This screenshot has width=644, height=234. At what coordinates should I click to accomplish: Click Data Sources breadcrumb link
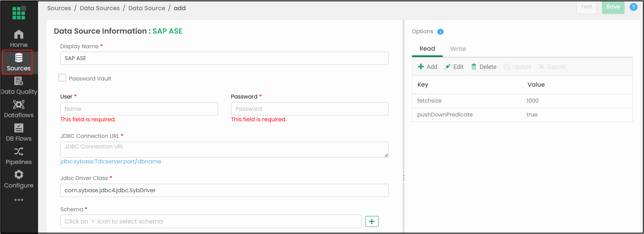click(100, 8)
